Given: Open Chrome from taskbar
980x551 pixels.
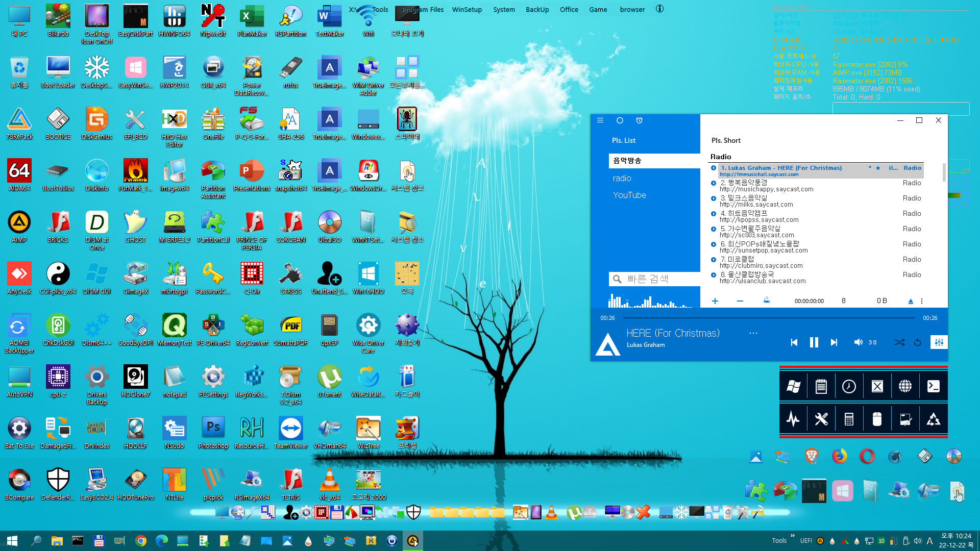Looking at the screenshot, I should click(141, 541).
